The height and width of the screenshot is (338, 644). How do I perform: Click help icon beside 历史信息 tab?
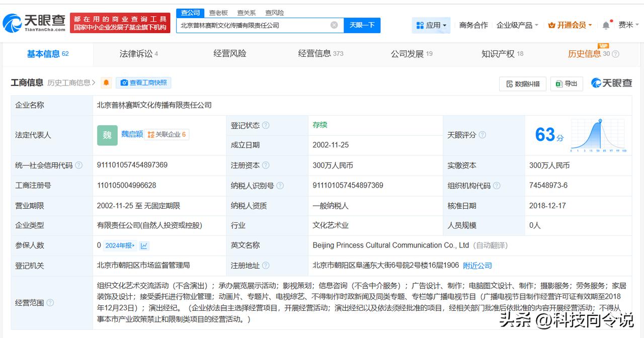click(615, 54)
